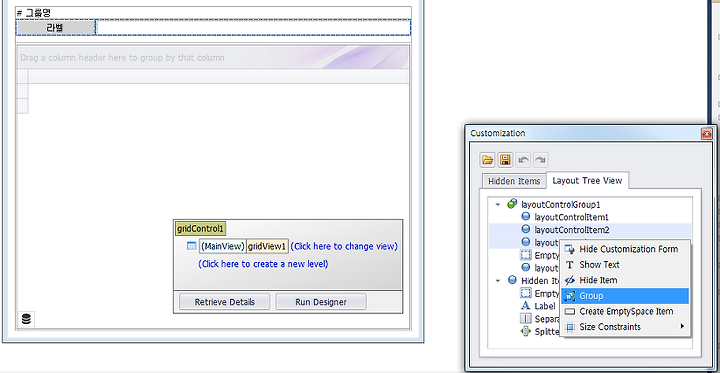Click the Size Constraints menu icon
720x373 pixels.
pyautogui.click(x=570, y=327)
